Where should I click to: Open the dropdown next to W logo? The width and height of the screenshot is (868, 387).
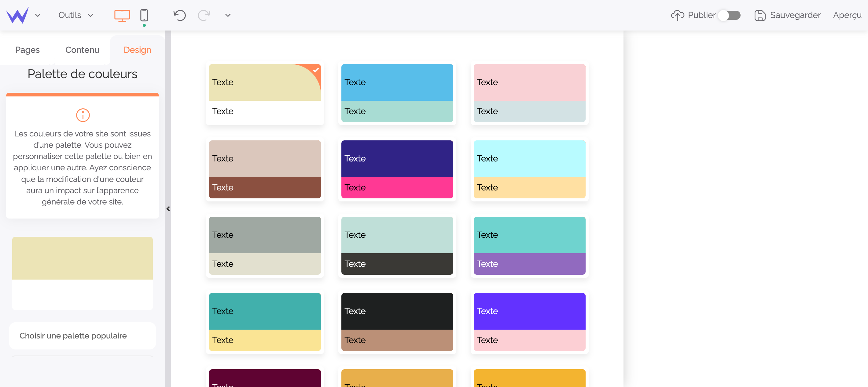38,16
